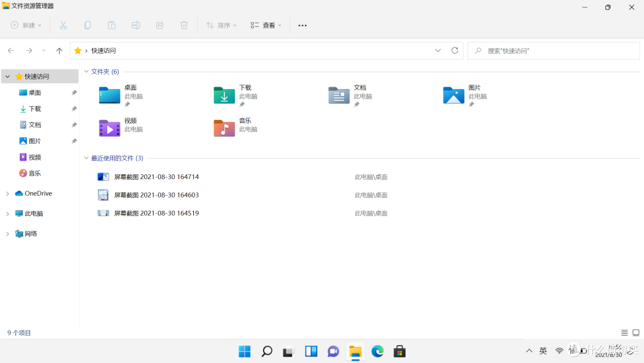This screenshot has height=363, width=644.
Task: Expand the OneDrive tree node
Action: [7, 193]
